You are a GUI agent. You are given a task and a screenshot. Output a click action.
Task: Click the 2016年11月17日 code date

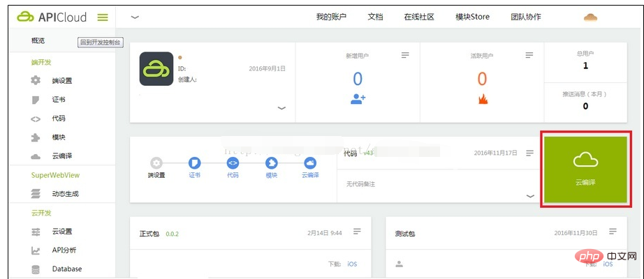496,153
